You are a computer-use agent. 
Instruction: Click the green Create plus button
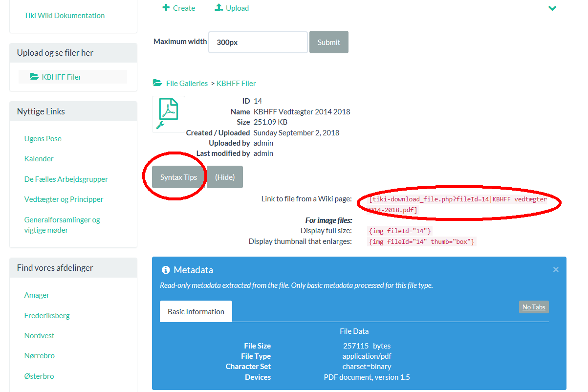click(x=178, y=8)
